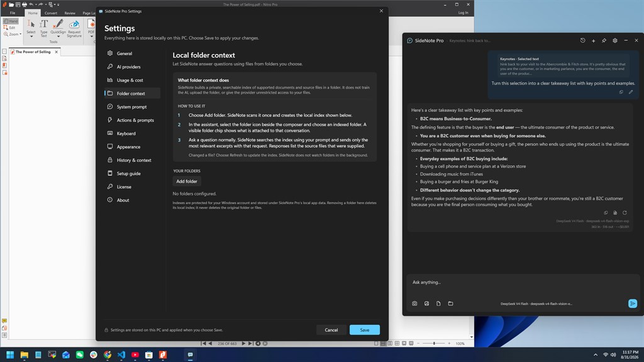Screen dimensions: 644x362
Task: Select the Edit tool in Nitro Pro
Action: (x=10, y=28)
